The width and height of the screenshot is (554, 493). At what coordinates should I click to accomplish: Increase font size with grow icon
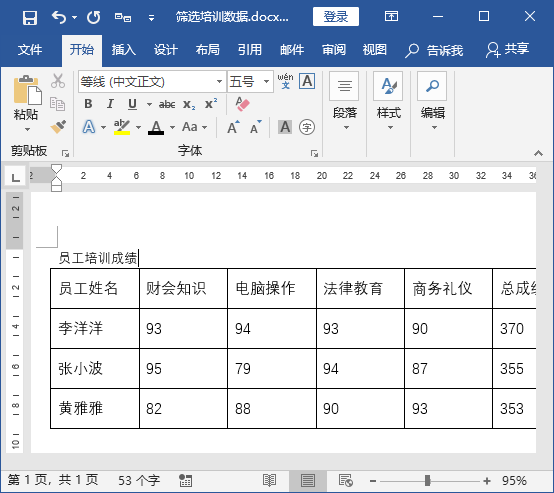point(233,127)
